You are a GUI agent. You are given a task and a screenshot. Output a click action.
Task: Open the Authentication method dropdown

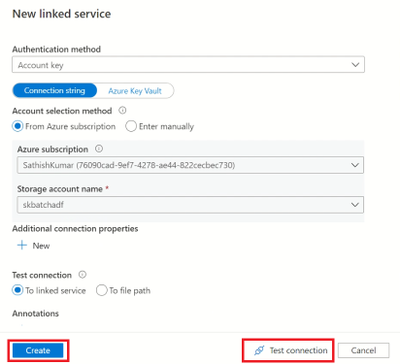pos(188,65)
